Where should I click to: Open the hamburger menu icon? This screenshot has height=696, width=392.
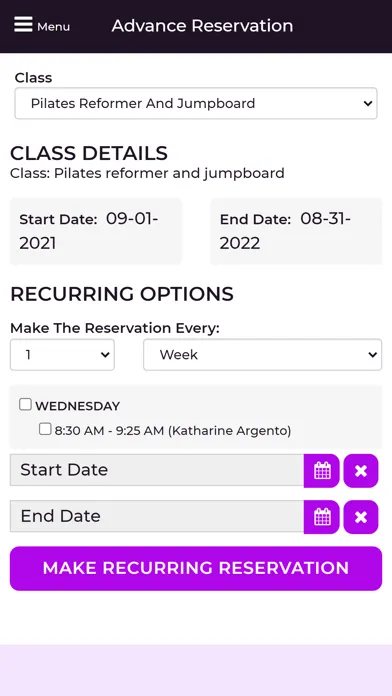(23, 24)
